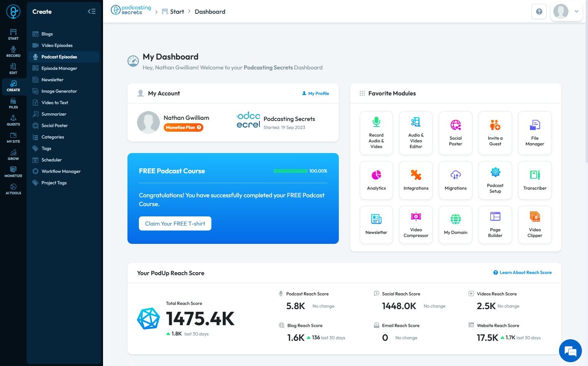Open the Grow section in left rail
The height and width of the screenshot is (366, 588).
pyautogui.click(x=13, y=155)
